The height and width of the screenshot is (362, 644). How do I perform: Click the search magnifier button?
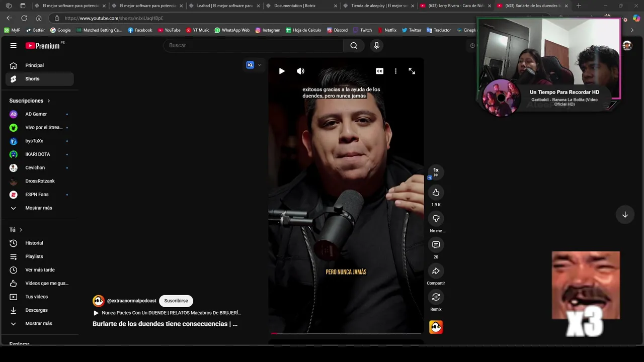(x=354, y=46)
